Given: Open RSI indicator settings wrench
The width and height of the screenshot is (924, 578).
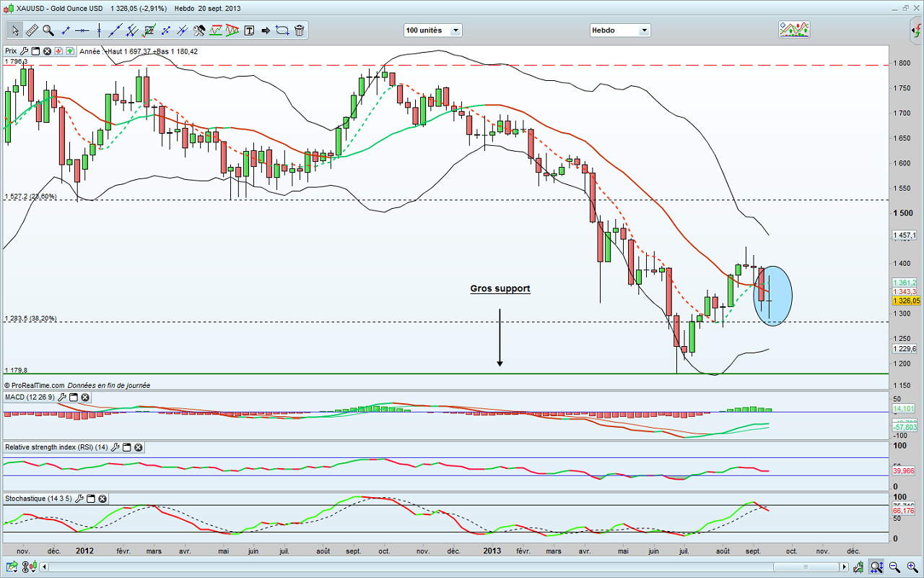Looking at the screenshot, I should coord(115,447).
